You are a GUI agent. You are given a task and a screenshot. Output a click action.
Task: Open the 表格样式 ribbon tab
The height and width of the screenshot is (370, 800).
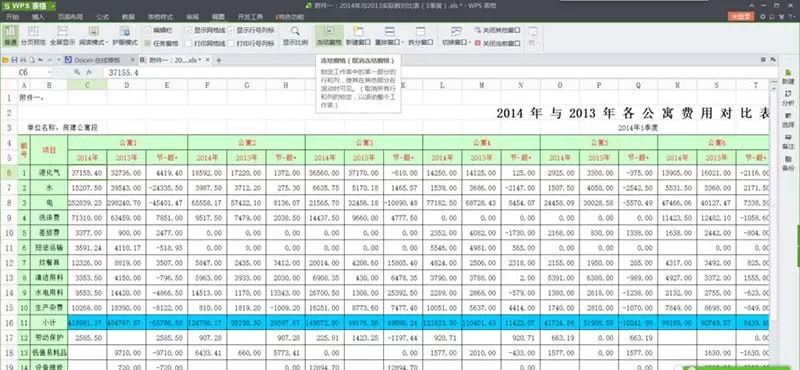[161, 17]
